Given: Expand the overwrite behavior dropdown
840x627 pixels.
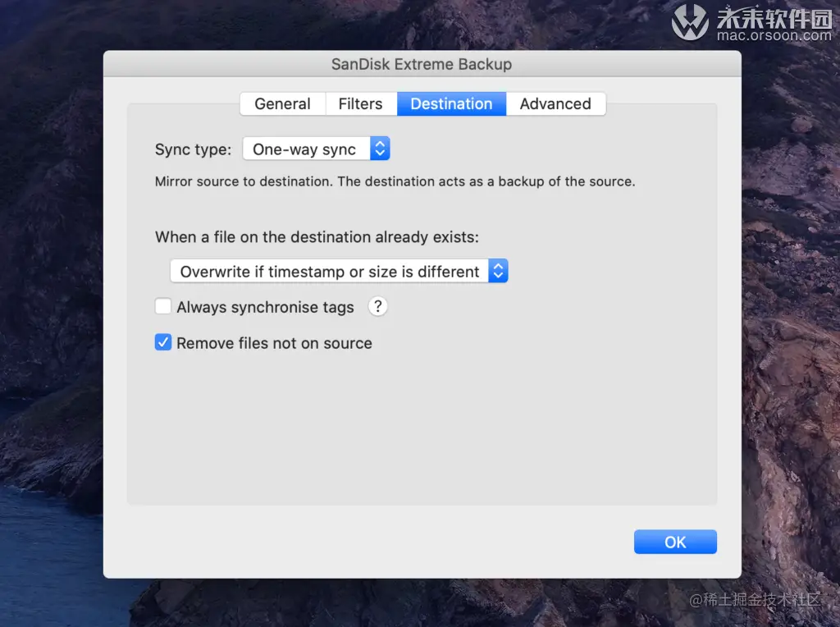Looking at the screenshot, I should (339, 271).
